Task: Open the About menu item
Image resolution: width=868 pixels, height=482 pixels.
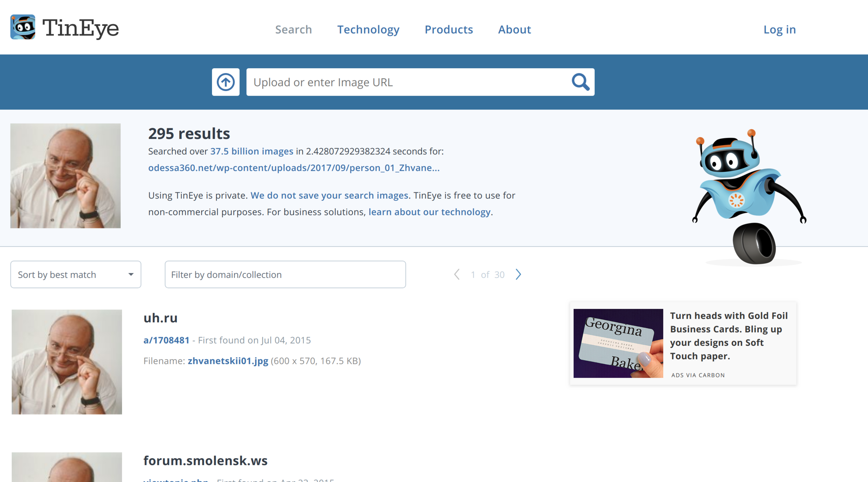Action: click(x=514, y=29)
